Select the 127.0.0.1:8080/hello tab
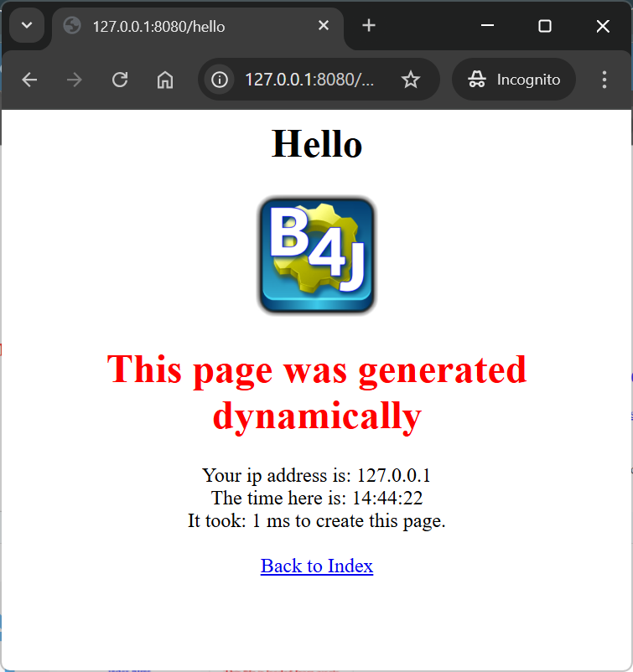 click(198, 27)
